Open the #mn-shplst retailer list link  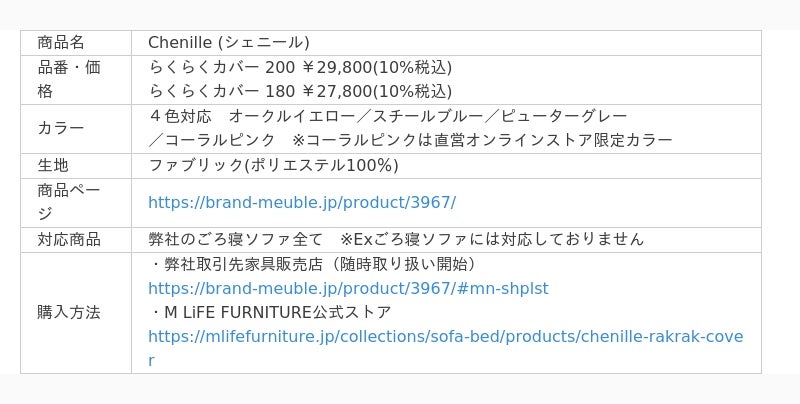[x=348, y=289]
